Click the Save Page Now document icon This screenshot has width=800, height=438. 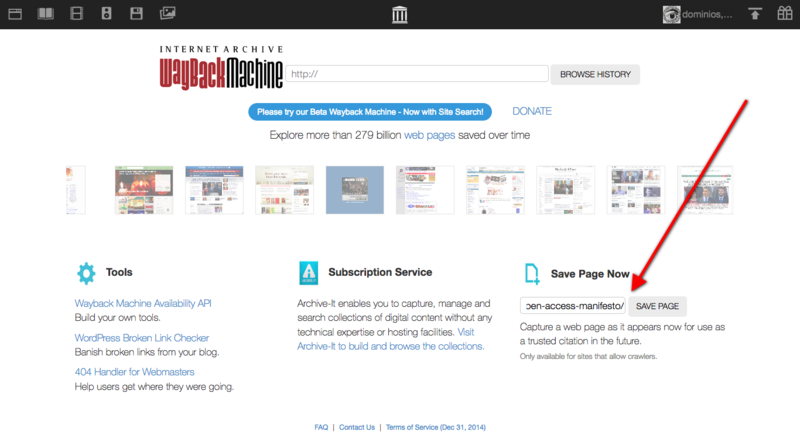point(532,274)
